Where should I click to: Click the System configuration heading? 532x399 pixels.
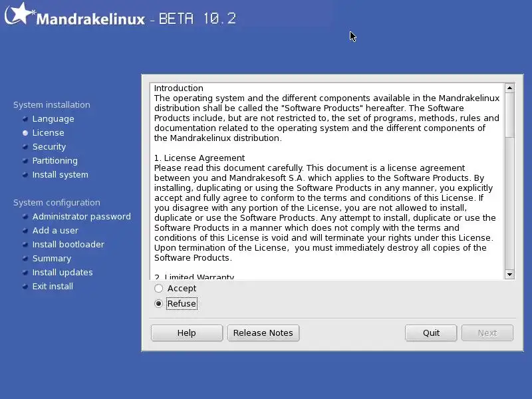(57, 203)
